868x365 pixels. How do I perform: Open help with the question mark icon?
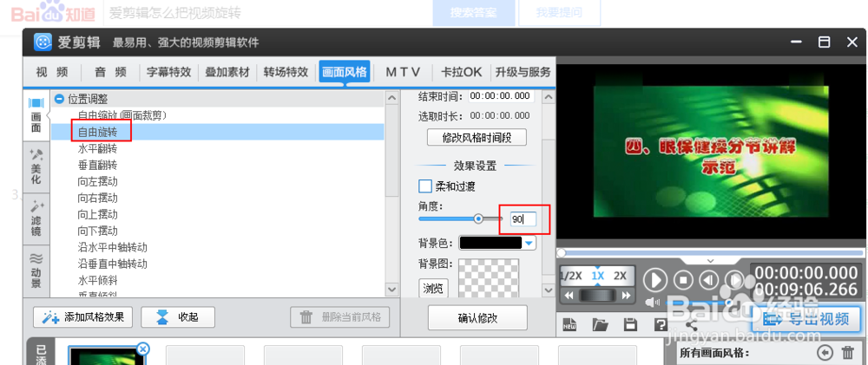661,324
